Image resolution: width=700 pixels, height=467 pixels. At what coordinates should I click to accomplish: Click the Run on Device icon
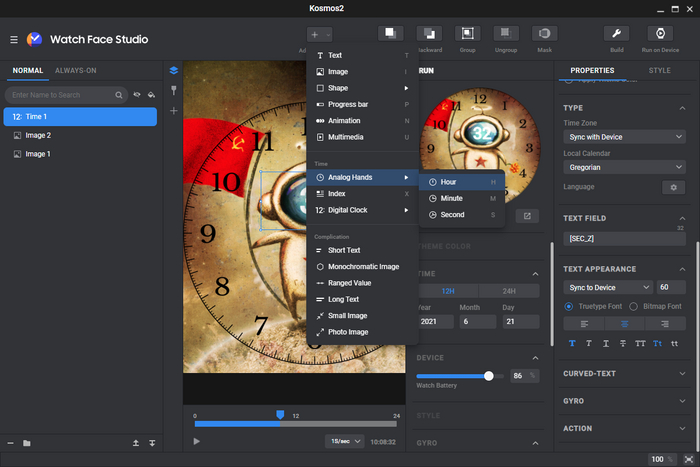[660, 34]
